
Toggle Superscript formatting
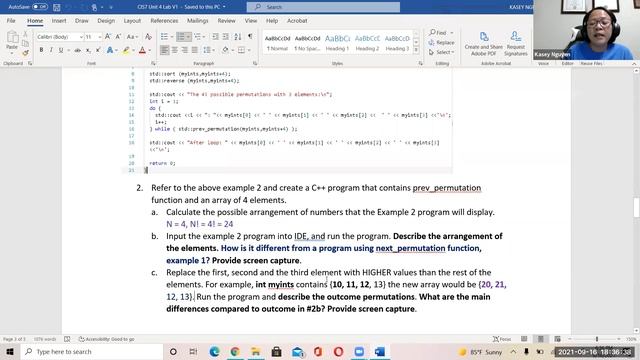[98, 50]
